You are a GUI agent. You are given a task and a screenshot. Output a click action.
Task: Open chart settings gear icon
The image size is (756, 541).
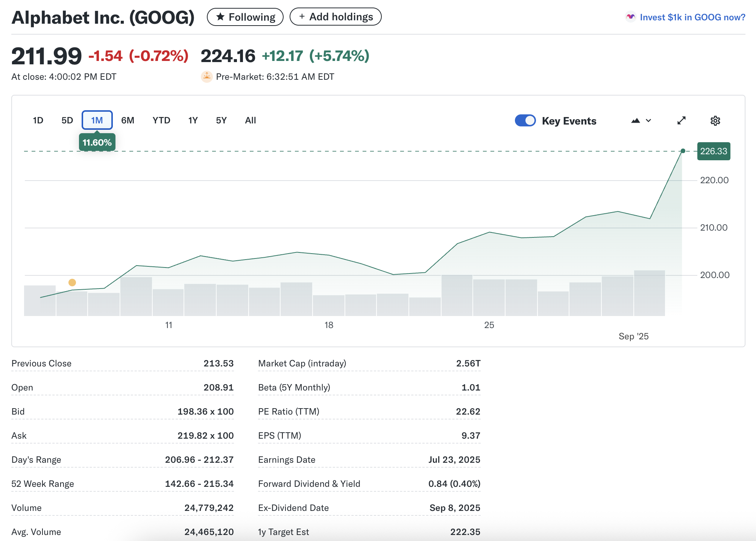(x=715, y=121)
